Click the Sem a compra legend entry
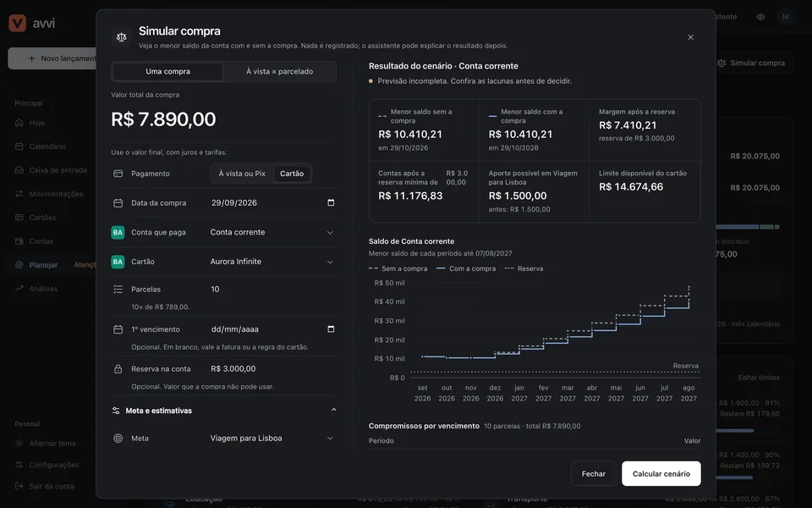The height and width of the screenshot is (508, 812). pyautogui.click(x=398, y=268)
